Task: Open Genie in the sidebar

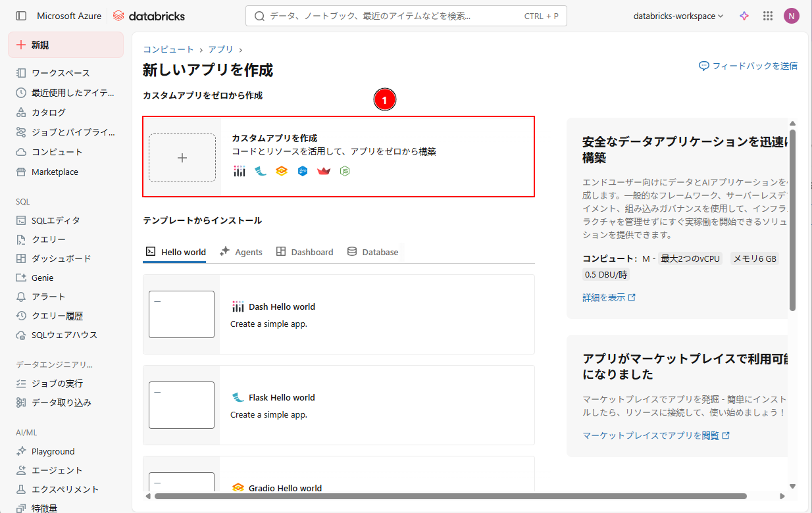Action: tap(42, 278)
